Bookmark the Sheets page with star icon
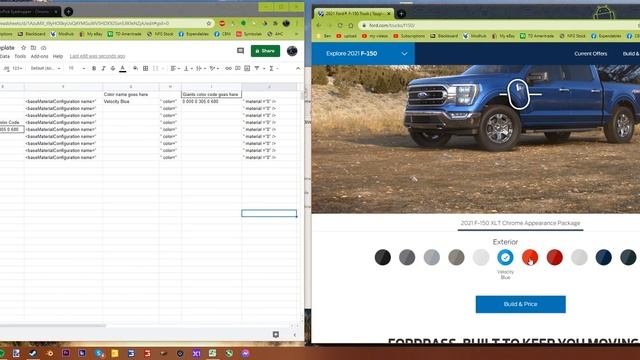640x360 pixels. coord(209,23)
